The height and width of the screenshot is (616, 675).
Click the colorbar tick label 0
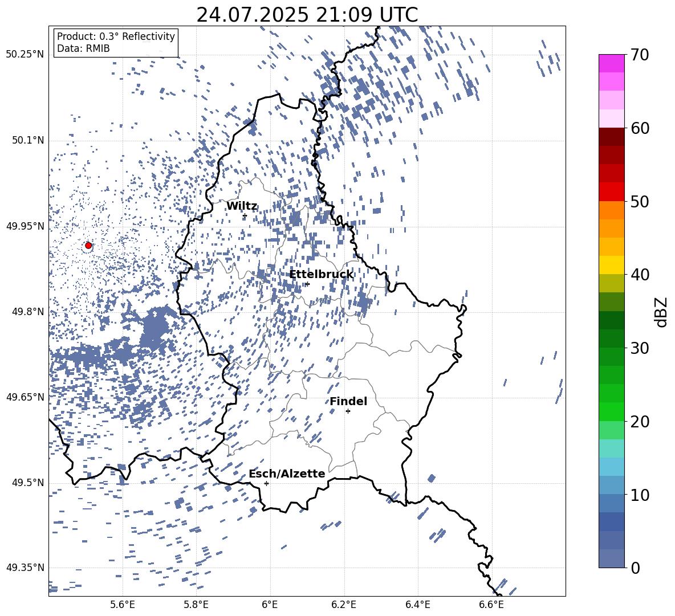click(x=635, y=568)
